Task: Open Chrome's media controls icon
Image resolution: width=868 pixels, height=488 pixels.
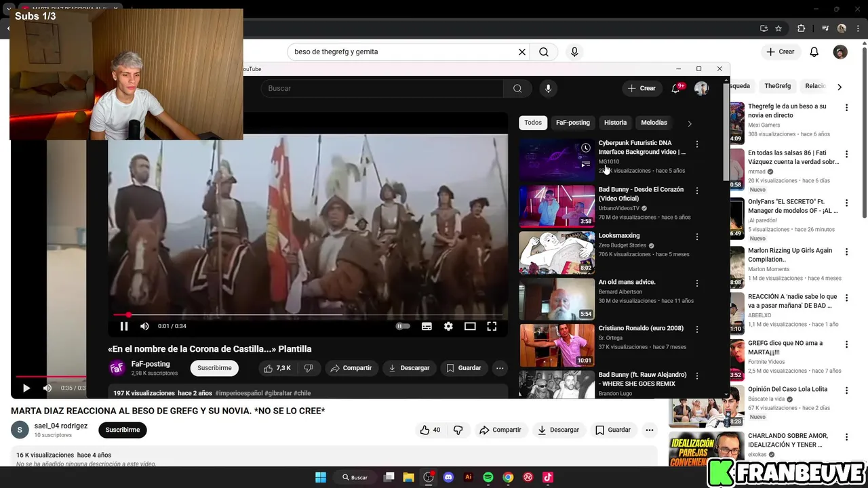Action: [825, 28]
